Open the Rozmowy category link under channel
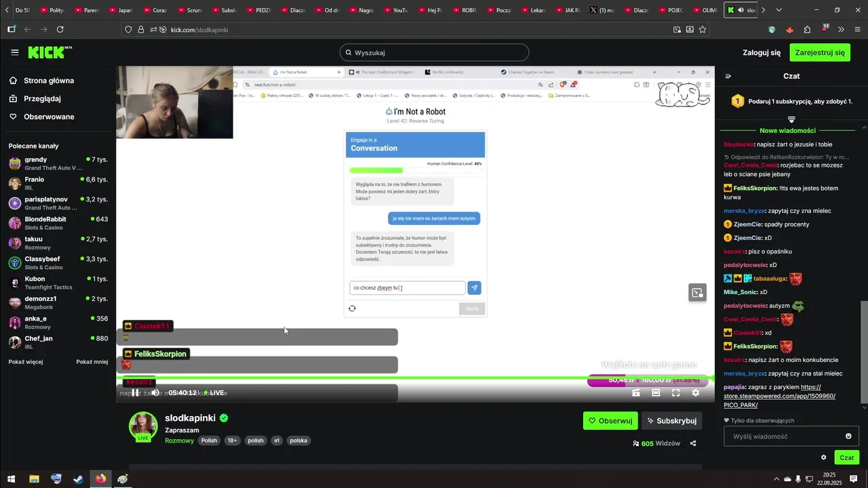This screenshot has height=488, width=868. click(x=179, y=441)
